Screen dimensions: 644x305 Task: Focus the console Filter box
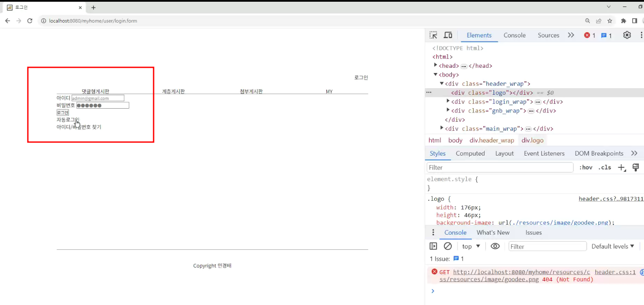pyautogui.click(x=548, y=246)
